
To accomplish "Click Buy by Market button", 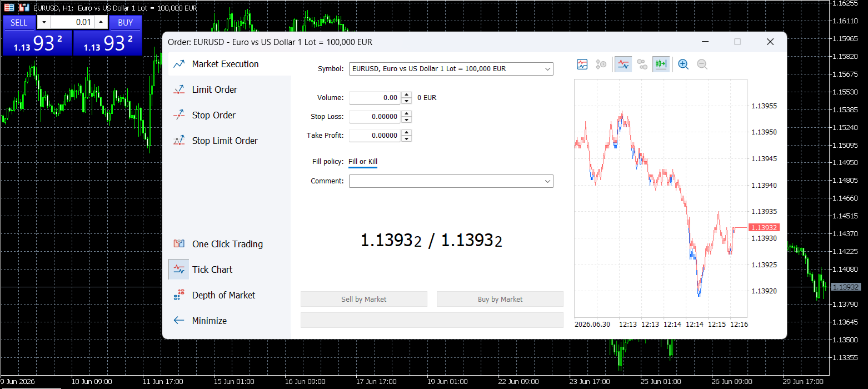I will (500, 299).
